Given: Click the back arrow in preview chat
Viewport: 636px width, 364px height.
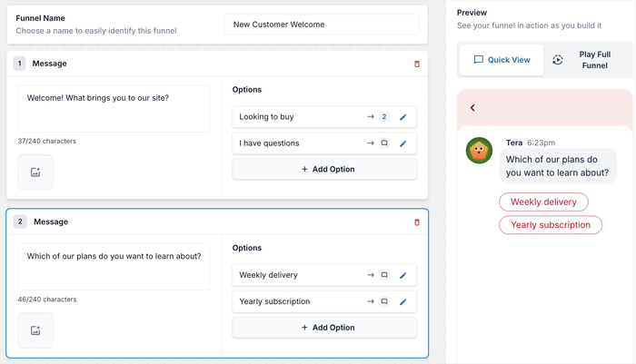Looking at the screenshot, I should (x=472, y=108).
